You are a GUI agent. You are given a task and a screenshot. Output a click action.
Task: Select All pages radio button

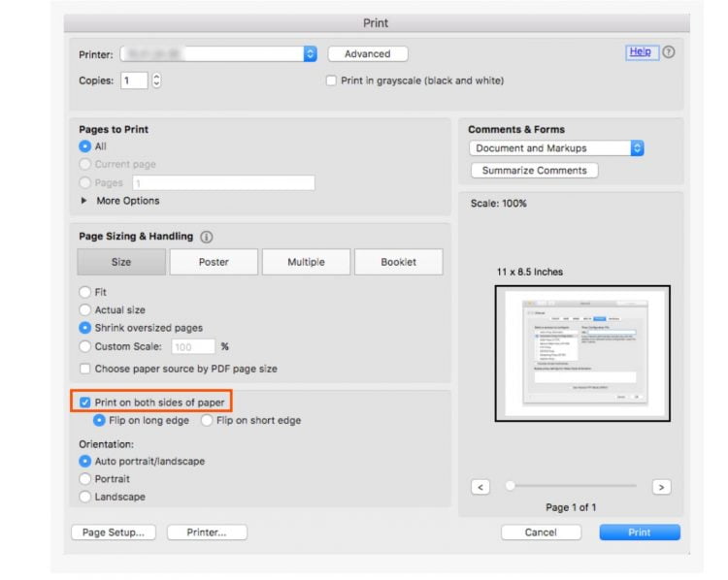[x=84, y=146]
